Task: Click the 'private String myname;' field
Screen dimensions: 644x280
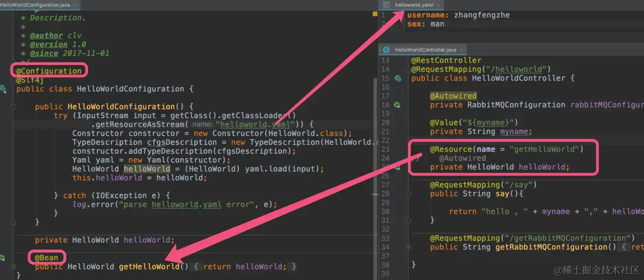Action: (x=481, y=132)
